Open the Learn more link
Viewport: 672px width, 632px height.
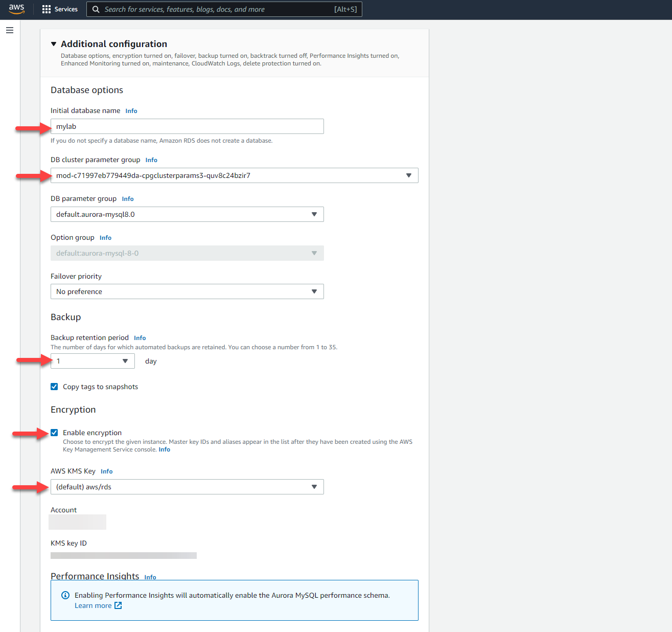pyautogui.click(x=93, y=605)
